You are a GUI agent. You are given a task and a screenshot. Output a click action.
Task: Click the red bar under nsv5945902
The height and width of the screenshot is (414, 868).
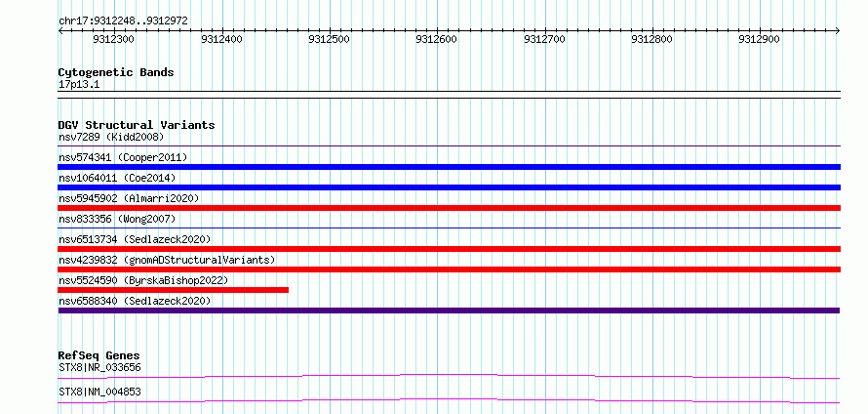tap(449, 208)
